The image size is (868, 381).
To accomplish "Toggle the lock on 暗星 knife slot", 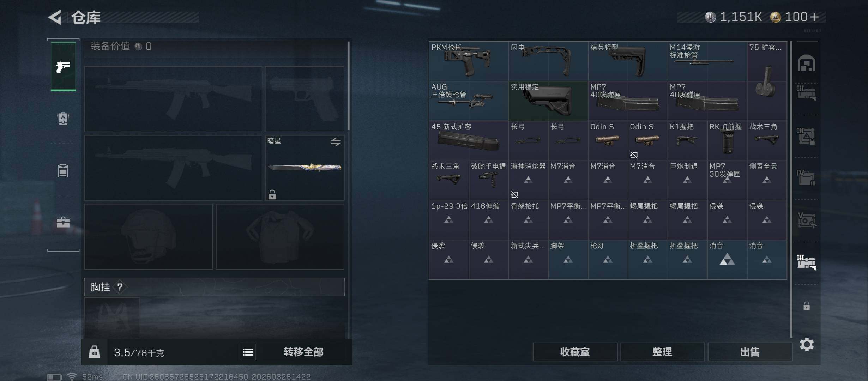I will click(x=272, y=194).
